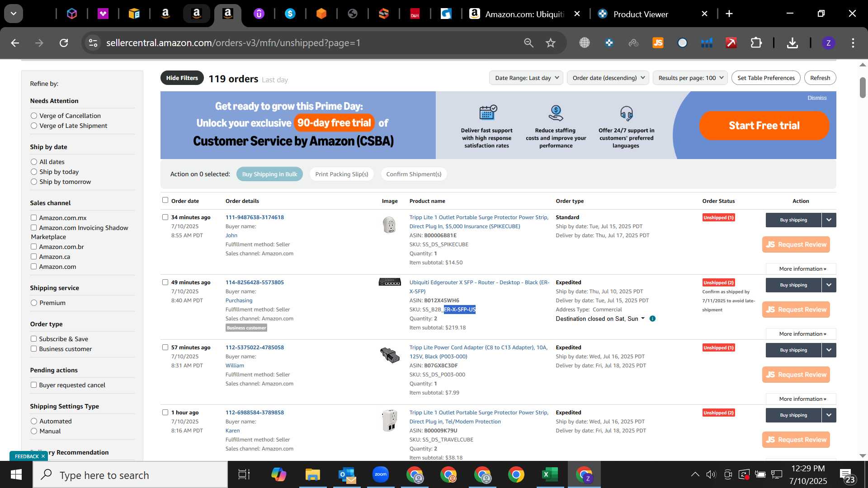Screen dimensions: 868x488
Task: Click Confirm Shipment(s)
Action: pos(414,174)
